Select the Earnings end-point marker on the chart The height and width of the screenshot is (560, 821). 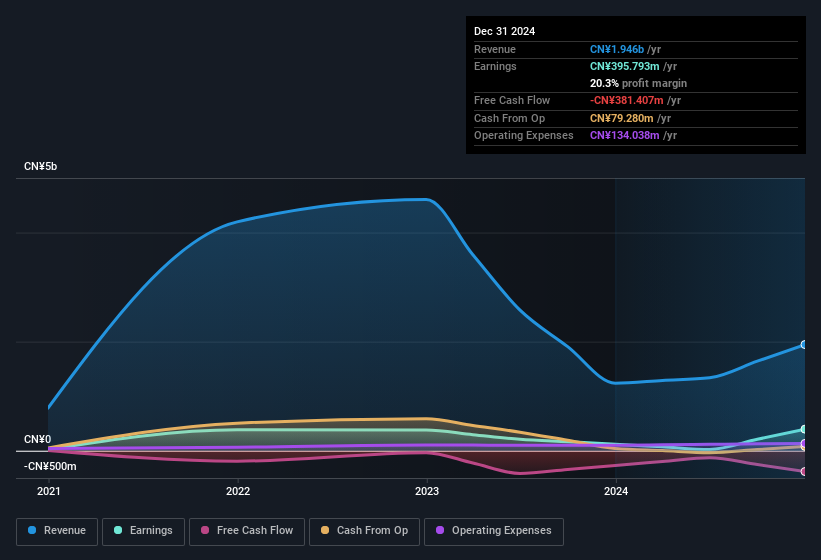(x=804, y=429)
